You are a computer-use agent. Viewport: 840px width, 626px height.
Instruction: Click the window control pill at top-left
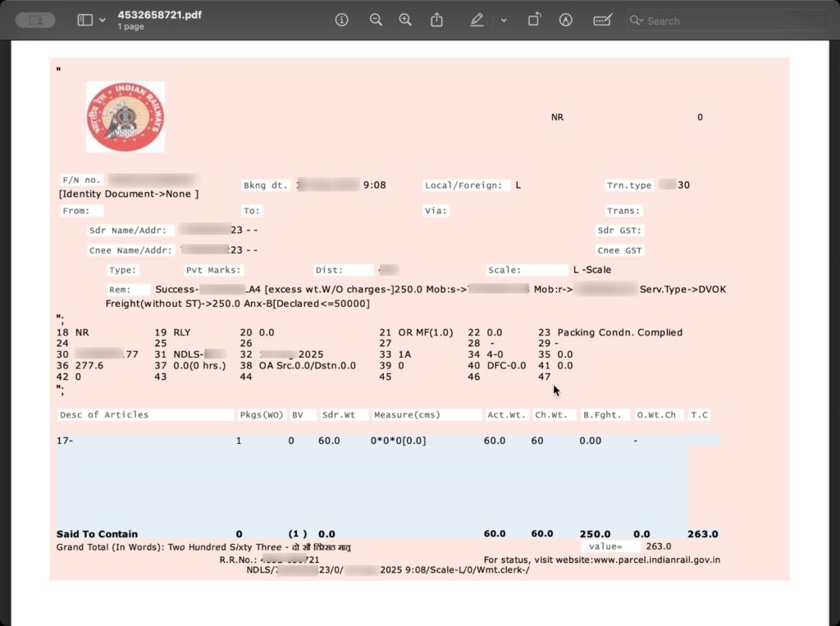click(x=35, y=20)
